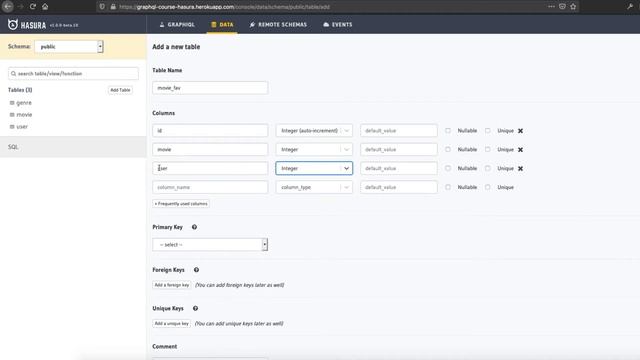Toggle Nullable for movie column
Viewport: 640px width, 360px height.
448,149
